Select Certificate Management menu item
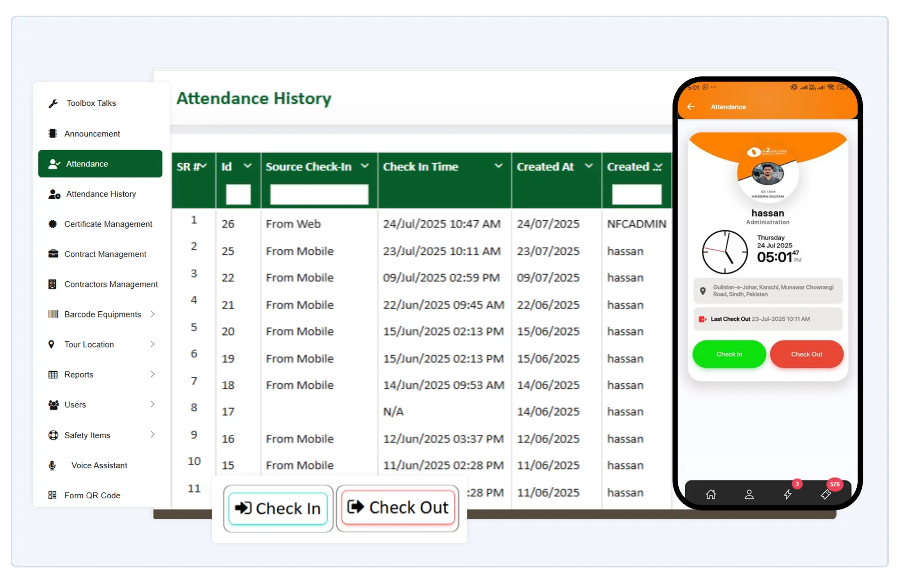Viewport: 902px width, 588px height. (108, 224)
